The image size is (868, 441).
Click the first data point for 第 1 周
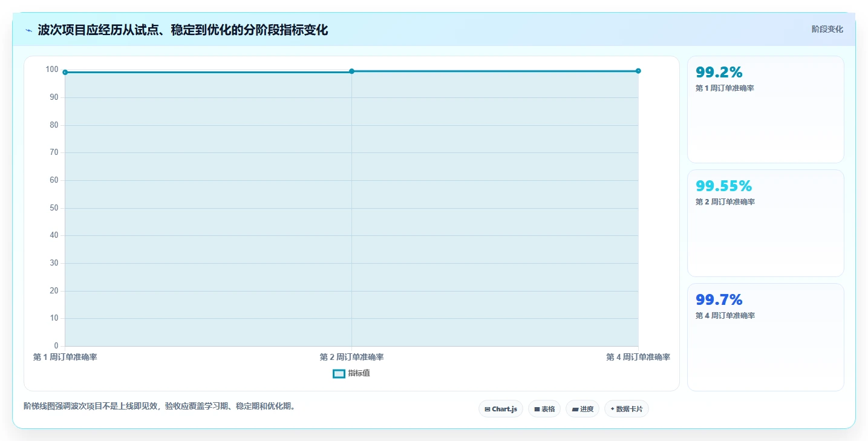pyautogui.click(x=65, y=72)
